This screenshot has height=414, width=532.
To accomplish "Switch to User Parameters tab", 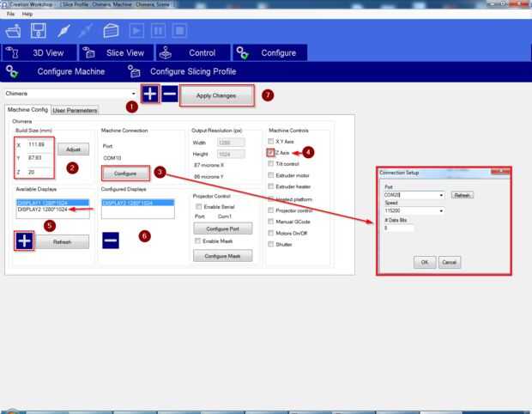I will [75, 111].
